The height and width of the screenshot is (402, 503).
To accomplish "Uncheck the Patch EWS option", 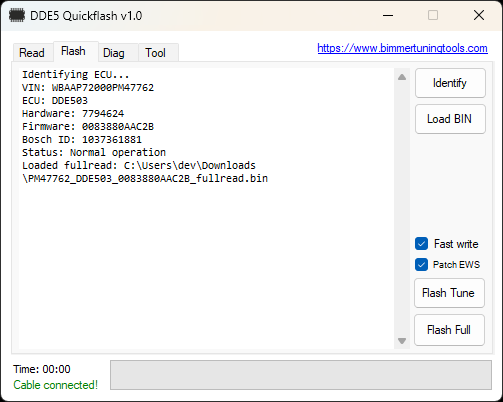I will click(x=421, y=265).
